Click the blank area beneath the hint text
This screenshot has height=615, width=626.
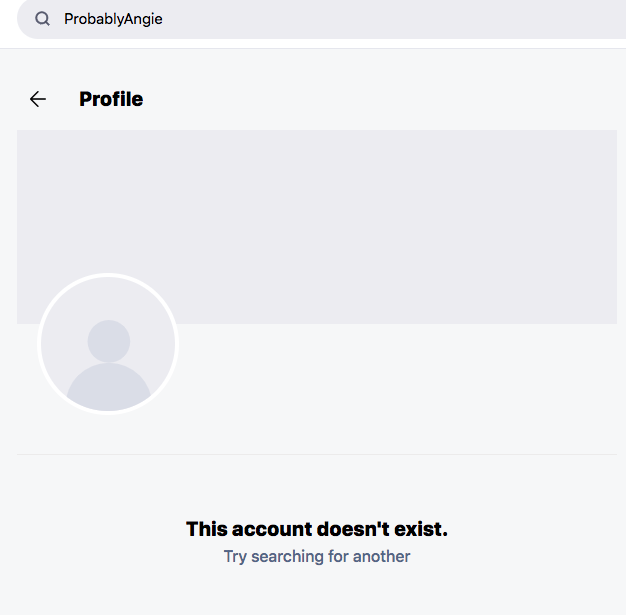coord(317,591)
